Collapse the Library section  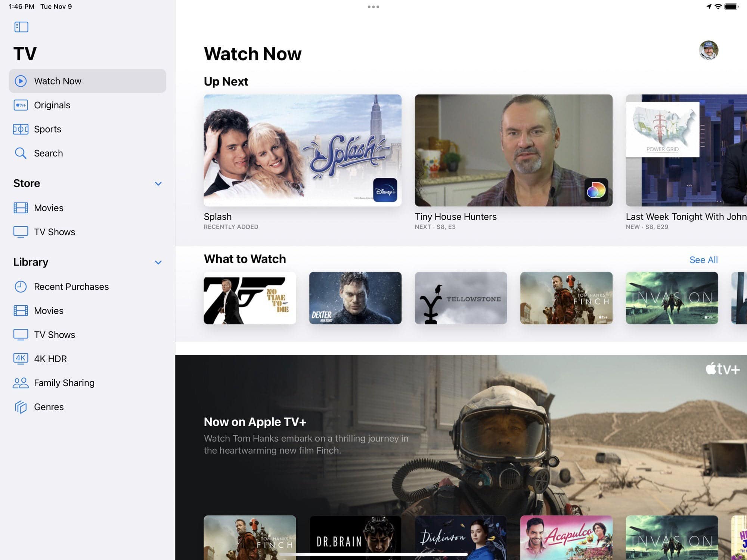(158, 262)
